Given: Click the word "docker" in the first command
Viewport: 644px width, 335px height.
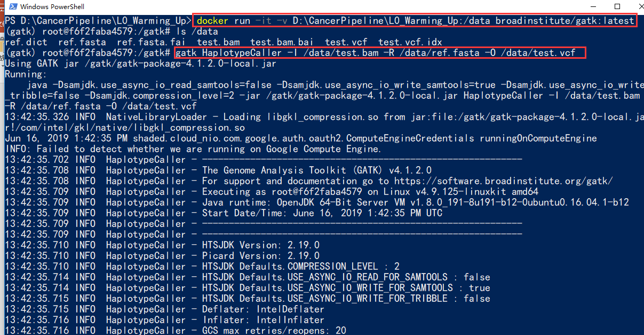Looking at the screenshot, I should pyautogui.click(x=213, y=21).
